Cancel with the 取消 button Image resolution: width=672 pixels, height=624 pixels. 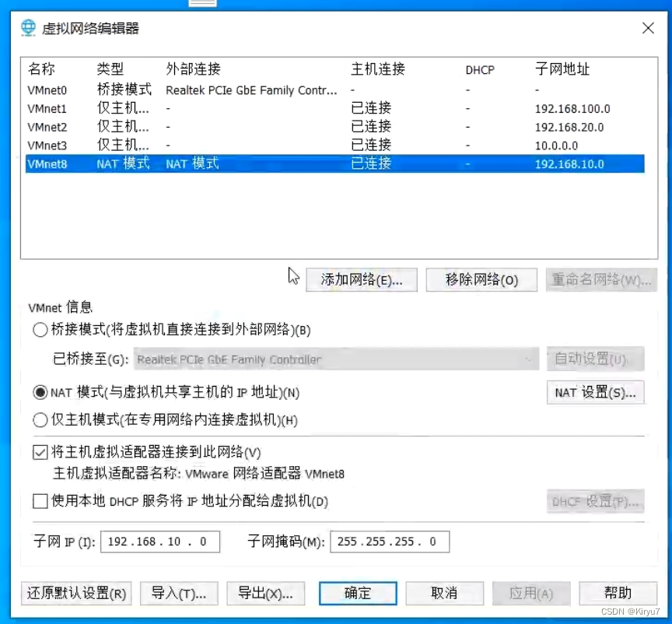[444, 593]
